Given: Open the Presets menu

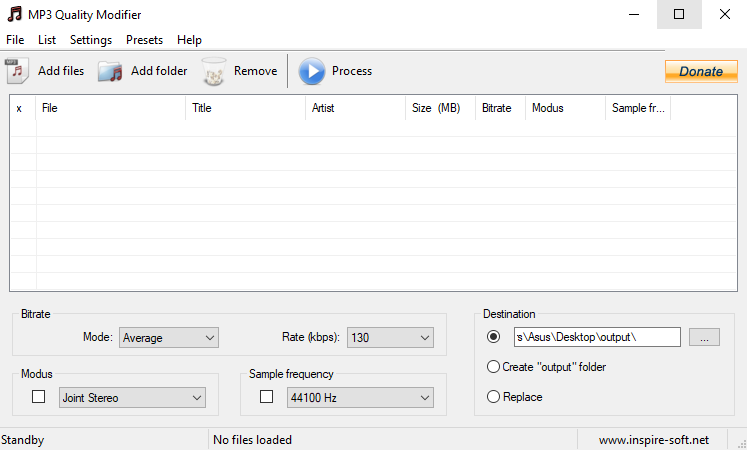Looking at the screenshot, I should tap(144, 40).
